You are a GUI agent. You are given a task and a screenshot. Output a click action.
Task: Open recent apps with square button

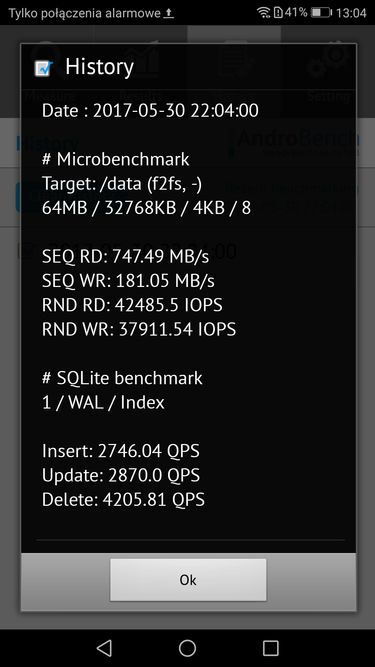270,648
